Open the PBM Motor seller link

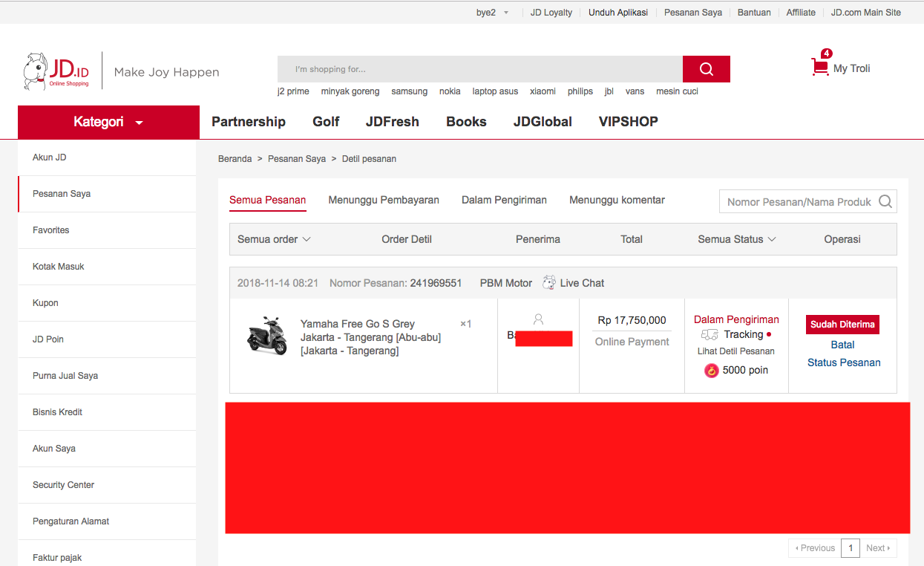(506, 283)
